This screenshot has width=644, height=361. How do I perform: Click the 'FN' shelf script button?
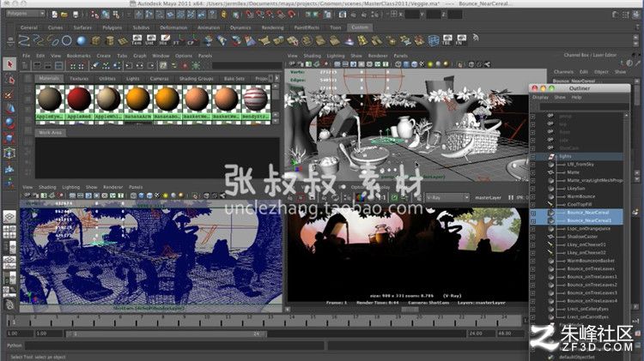461,40
